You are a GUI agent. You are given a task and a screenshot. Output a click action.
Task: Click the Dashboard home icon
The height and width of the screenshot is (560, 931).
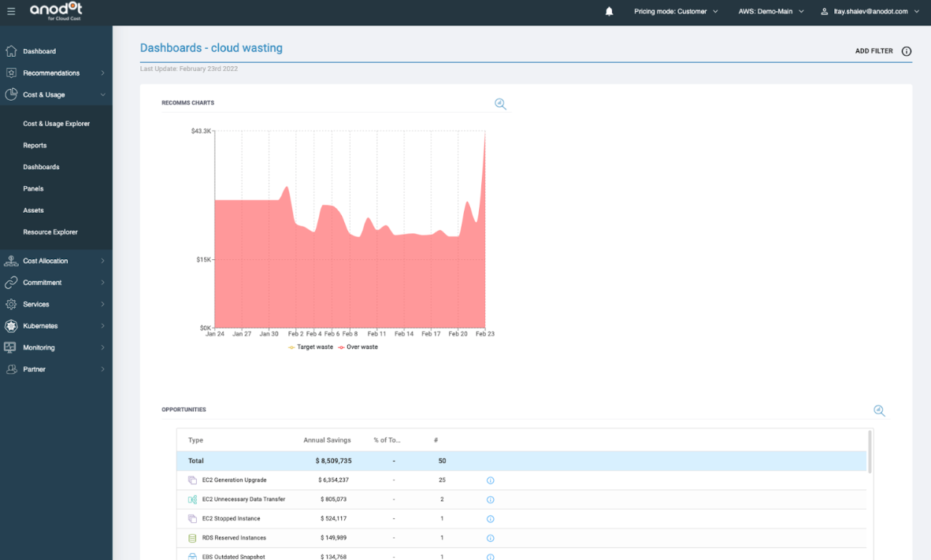pyautogui.click(x=11, y=51)
